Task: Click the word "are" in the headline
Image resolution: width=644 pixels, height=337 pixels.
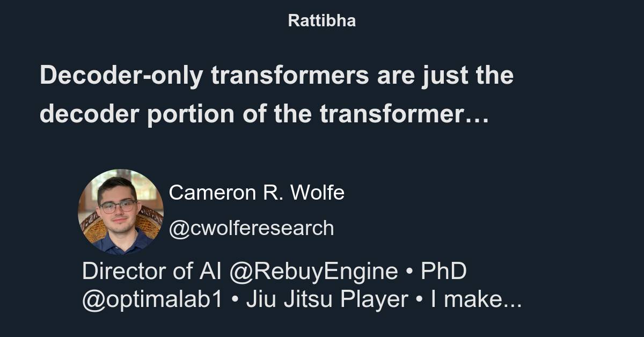Action: [x=392, y=76]
